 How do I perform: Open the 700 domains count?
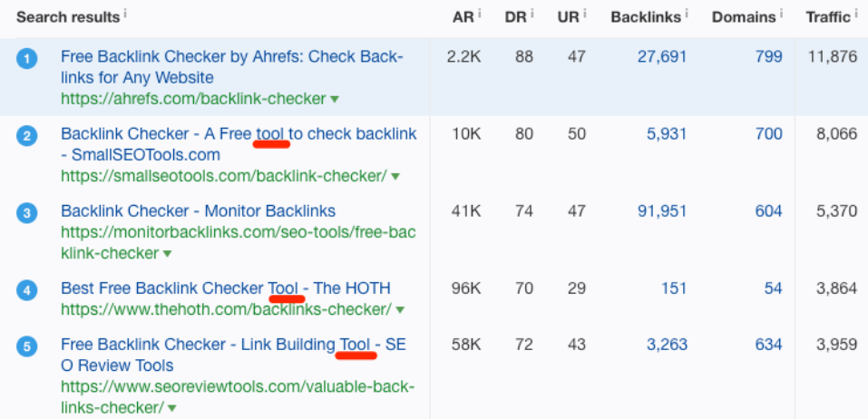point(769,134)
